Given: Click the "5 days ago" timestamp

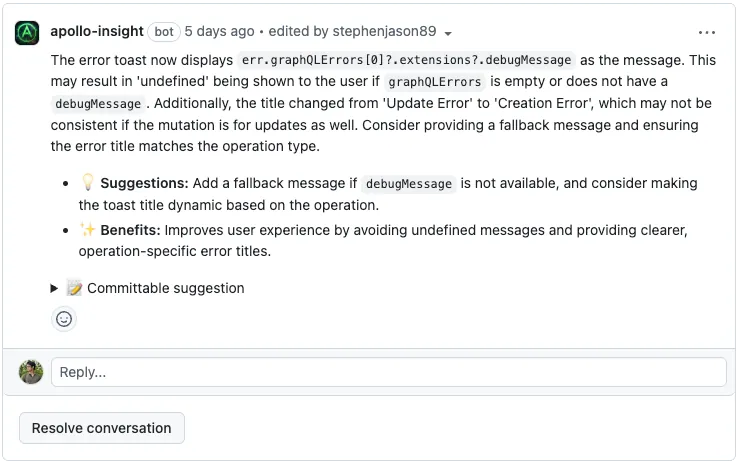Looking at the screenshot, I should click(x=220, y=32).
